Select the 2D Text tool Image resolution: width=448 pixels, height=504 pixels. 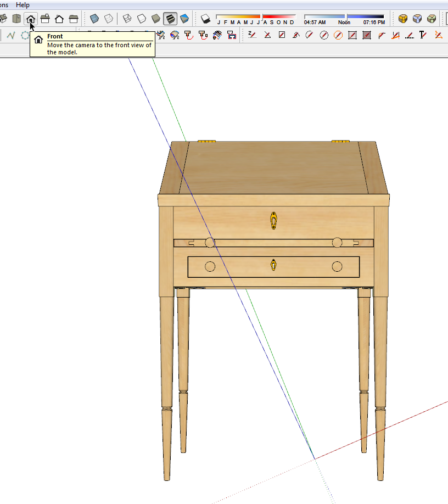(423, 35)
